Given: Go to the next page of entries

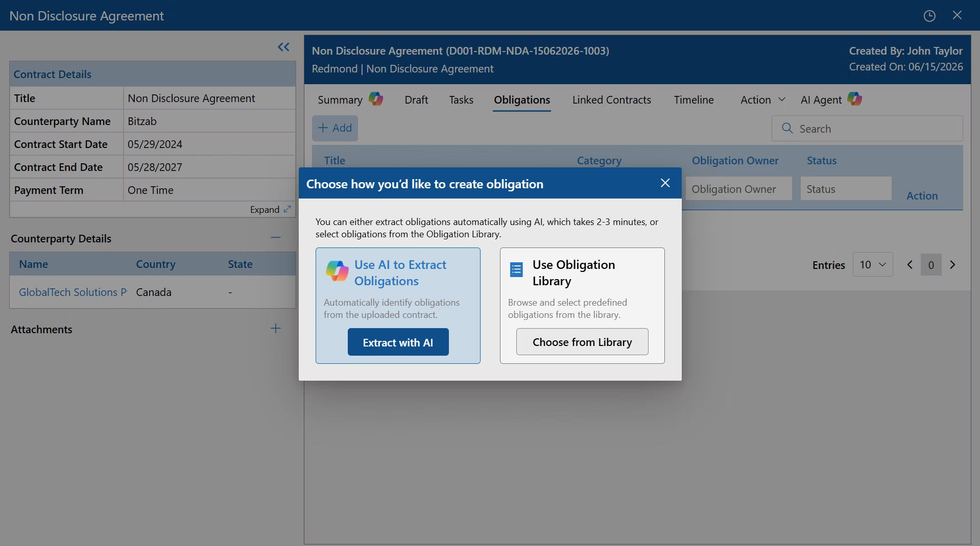Looking at the screenshot, I should pyautogui.click(x=952, y=265).
